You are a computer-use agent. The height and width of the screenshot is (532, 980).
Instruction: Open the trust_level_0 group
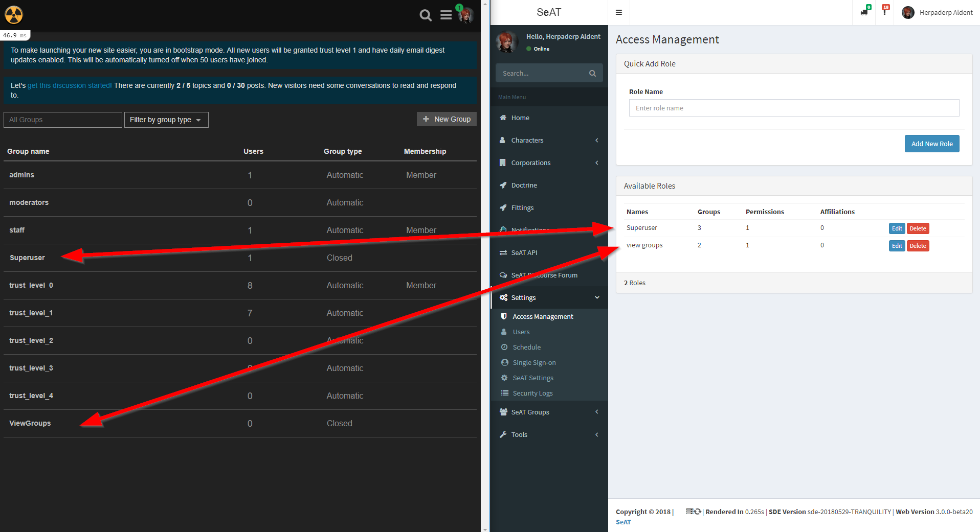point(31,285)
